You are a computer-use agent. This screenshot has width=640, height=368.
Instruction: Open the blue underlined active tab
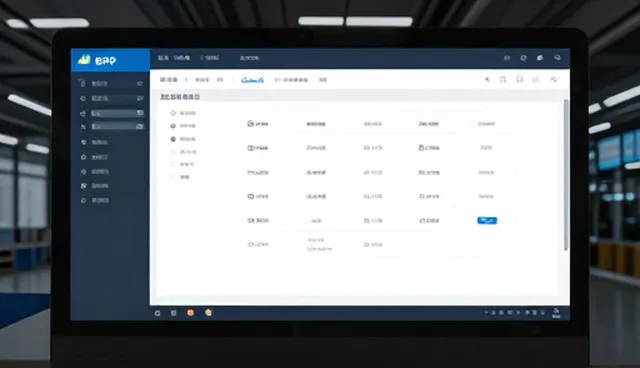pos(252,80)
